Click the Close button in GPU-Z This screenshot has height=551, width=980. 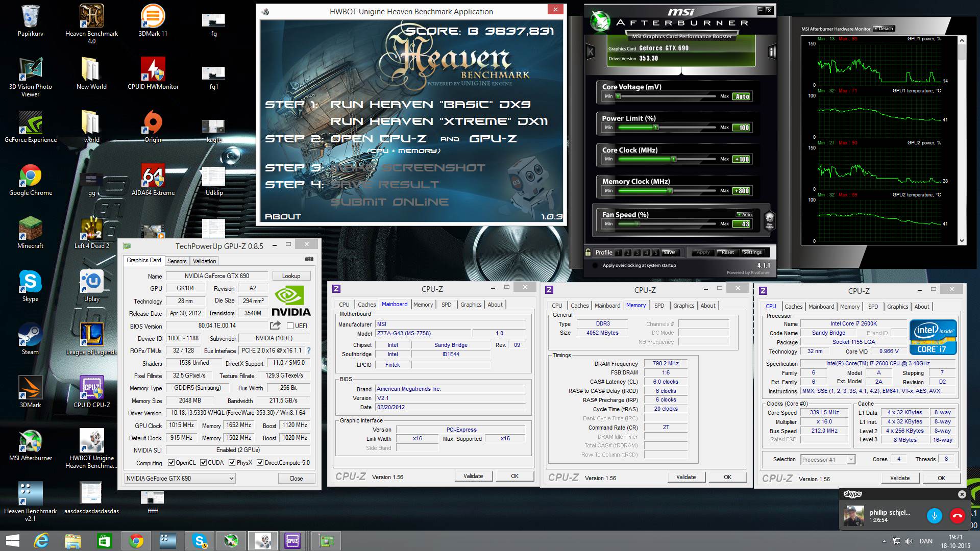296,479
